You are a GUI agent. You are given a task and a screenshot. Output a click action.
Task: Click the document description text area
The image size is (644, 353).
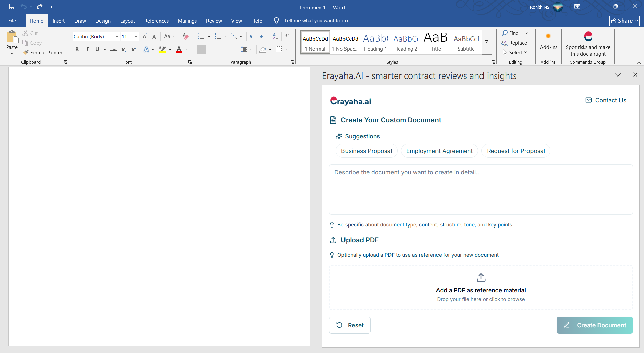pos(481,190)
